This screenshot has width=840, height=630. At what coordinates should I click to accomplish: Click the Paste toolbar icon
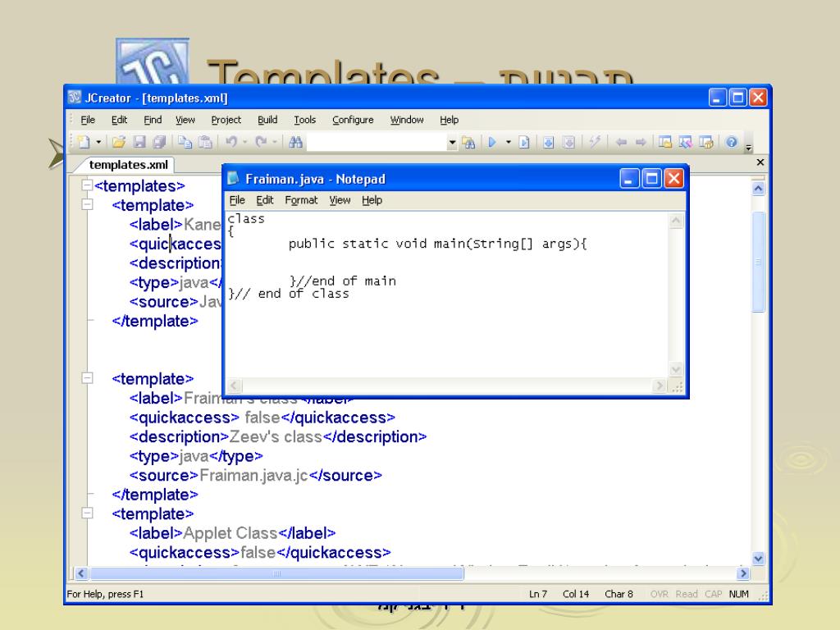tap(205, 142)
